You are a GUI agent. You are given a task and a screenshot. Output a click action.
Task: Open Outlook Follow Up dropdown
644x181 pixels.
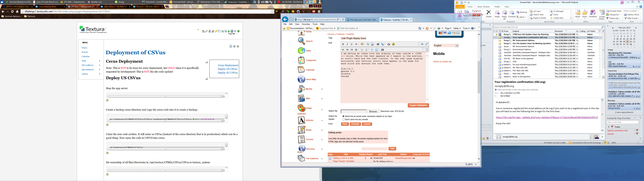click(x=613, y=18)
